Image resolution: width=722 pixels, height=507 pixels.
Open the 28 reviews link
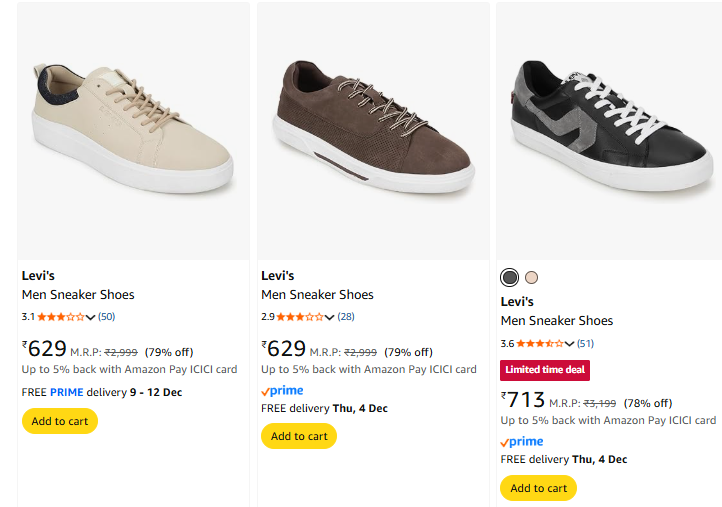coord(346,317)
